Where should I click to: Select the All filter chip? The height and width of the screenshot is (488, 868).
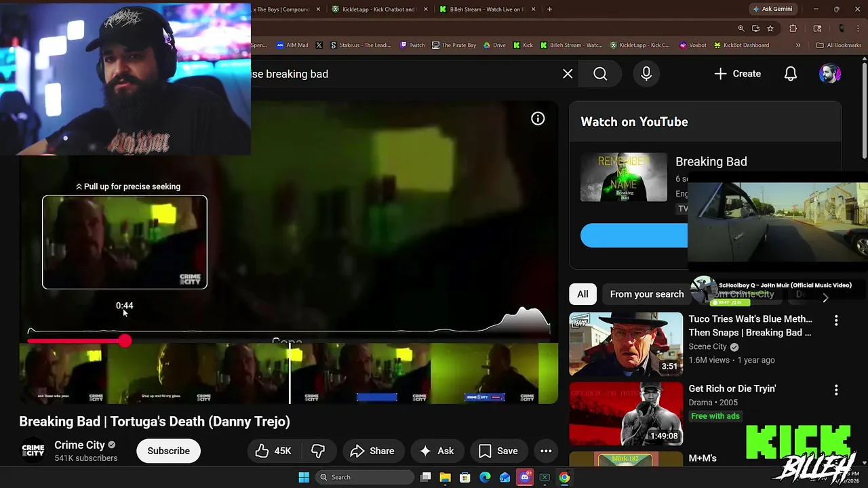click(x=583, y=294)
